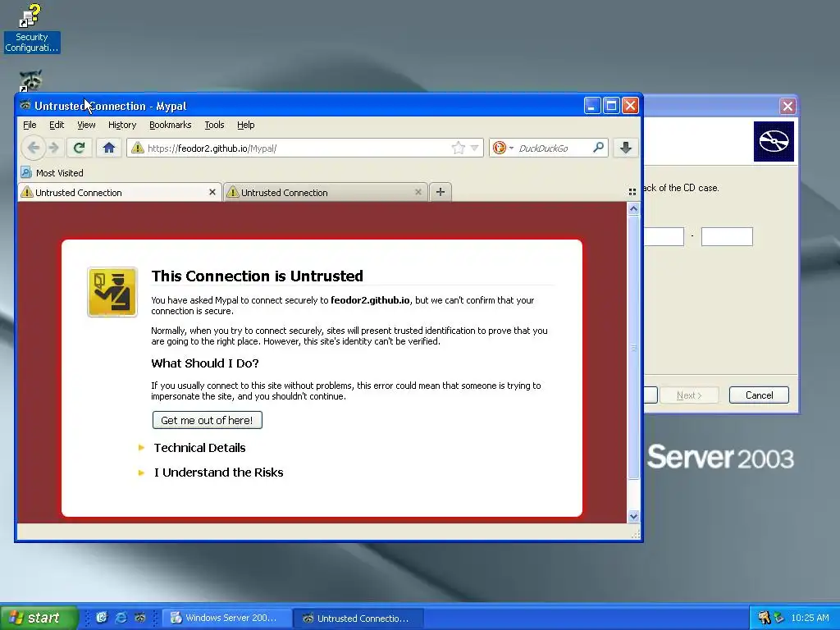Maximize the Mypal browser window
The image size is (840, 630).
point(611,106)
